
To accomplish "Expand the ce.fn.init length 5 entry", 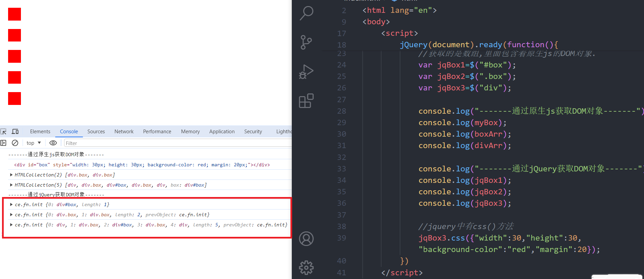I will pyautogui.click(x=11, y=225).
